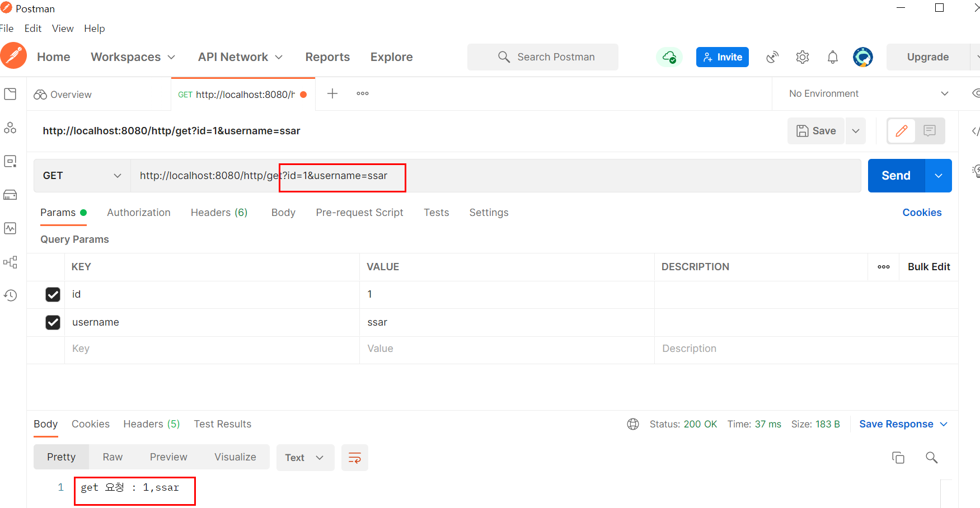Click the empty Key placeholder cell
980x508 pixels.
point(212,349)
